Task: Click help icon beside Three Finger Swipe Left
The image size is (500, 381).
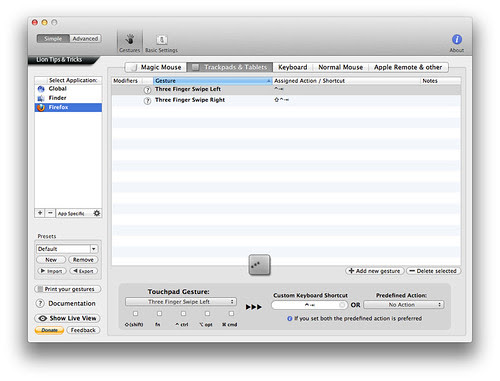Action: [147, 90]
